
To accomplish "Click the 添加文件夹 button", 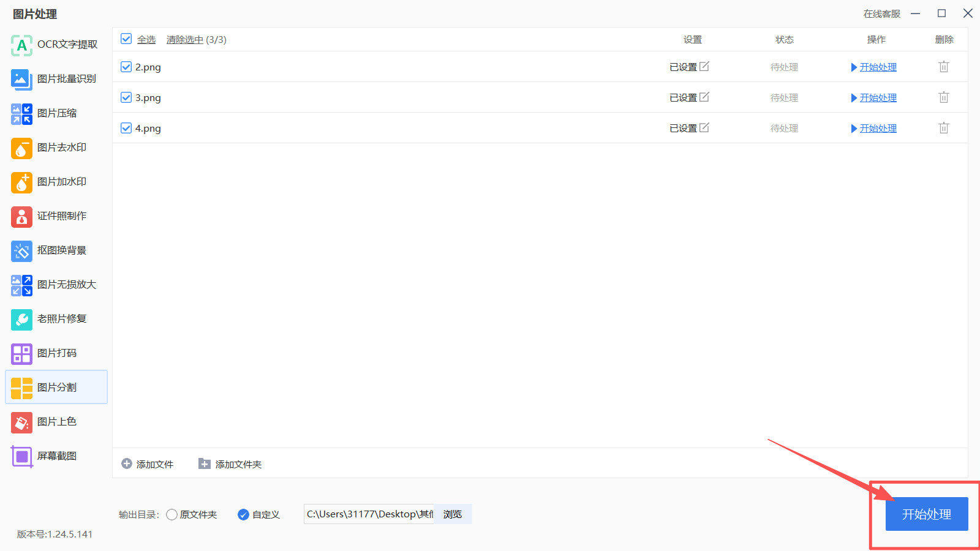I will (x=230, y=464).
